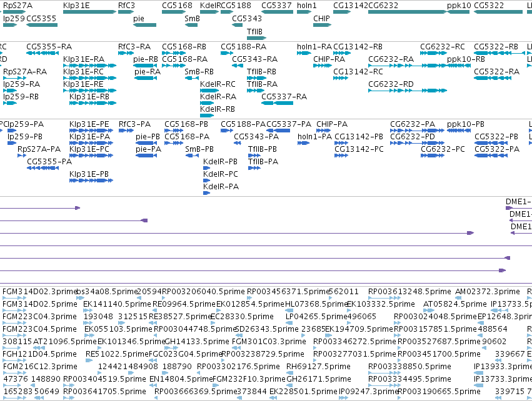The width and height of the screenshot is (532, 401).
Task: Select the holn1-PA protein label
Action: [x=314, y=137]
